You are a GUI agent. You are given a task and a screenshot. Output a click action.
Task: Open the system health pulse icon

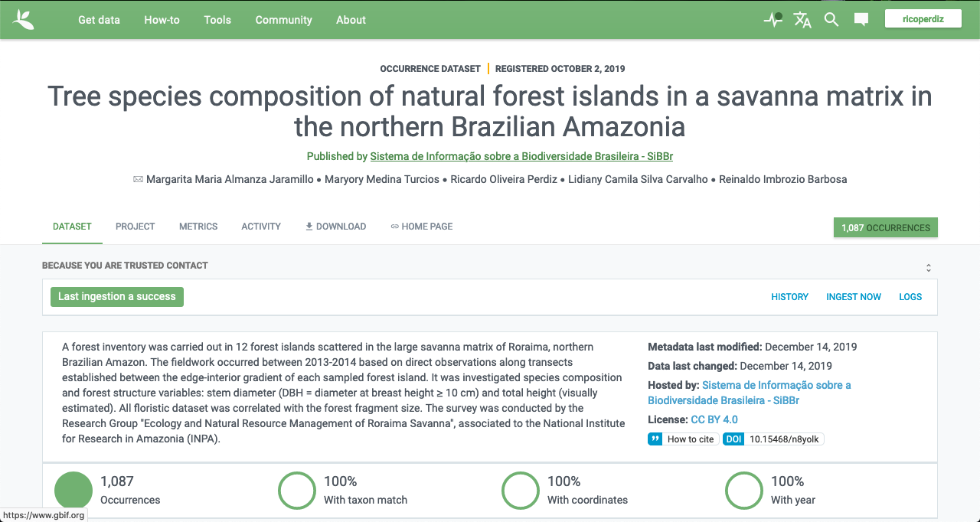pyautogui.click(x=773, y=20)
